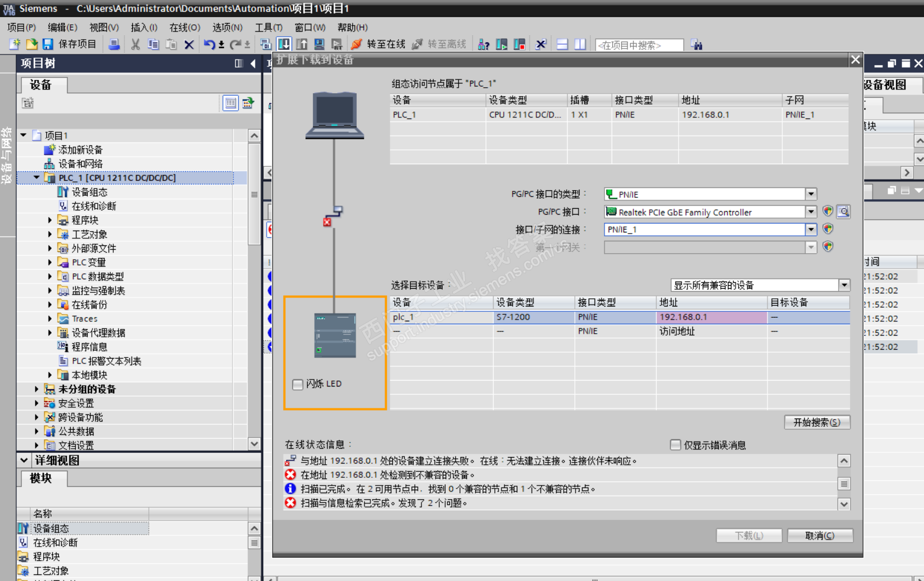Open the 显示所有兼容的设备 filter dropdown
The image size is (924, 581).
(x=844, y=285)
